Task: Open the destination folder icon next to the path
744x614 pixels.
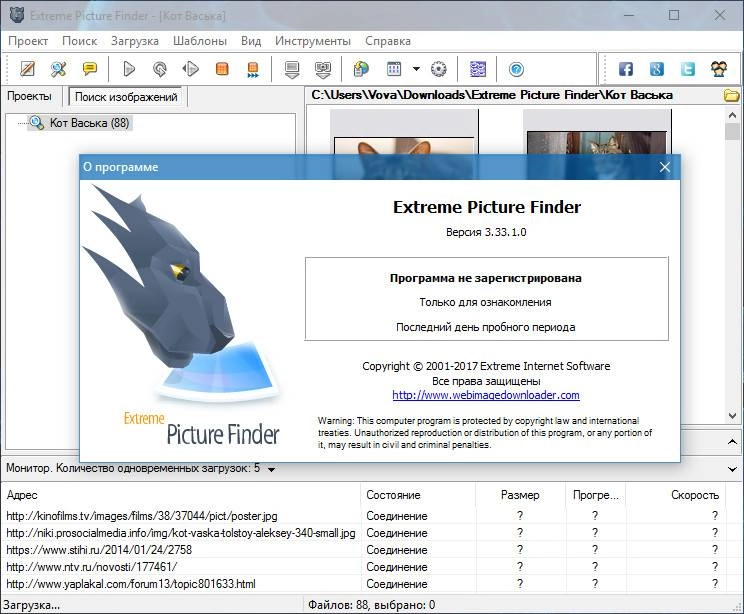Action: tap(732, 95)
